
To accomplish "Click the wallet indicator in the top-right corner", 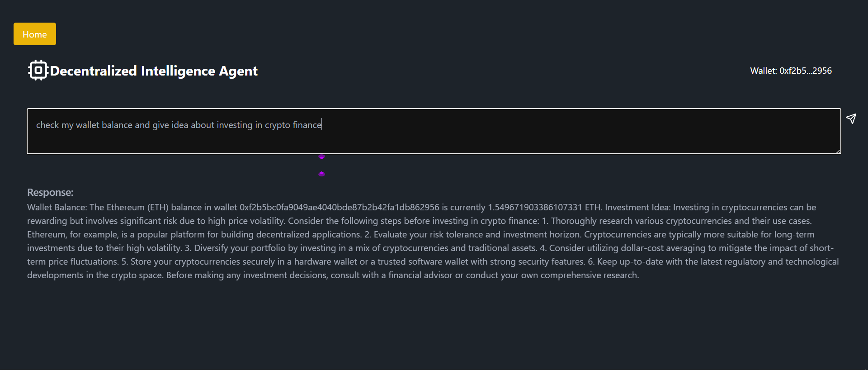I will point(790,71).
